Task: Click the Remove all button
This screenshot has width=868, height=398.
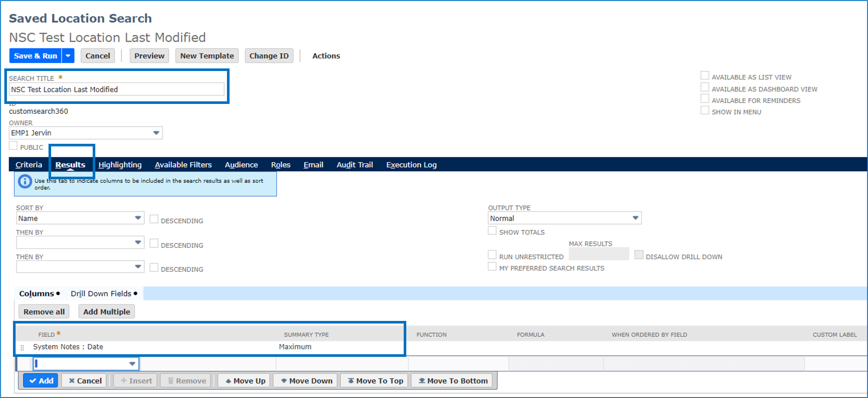Action: (44, 312)
